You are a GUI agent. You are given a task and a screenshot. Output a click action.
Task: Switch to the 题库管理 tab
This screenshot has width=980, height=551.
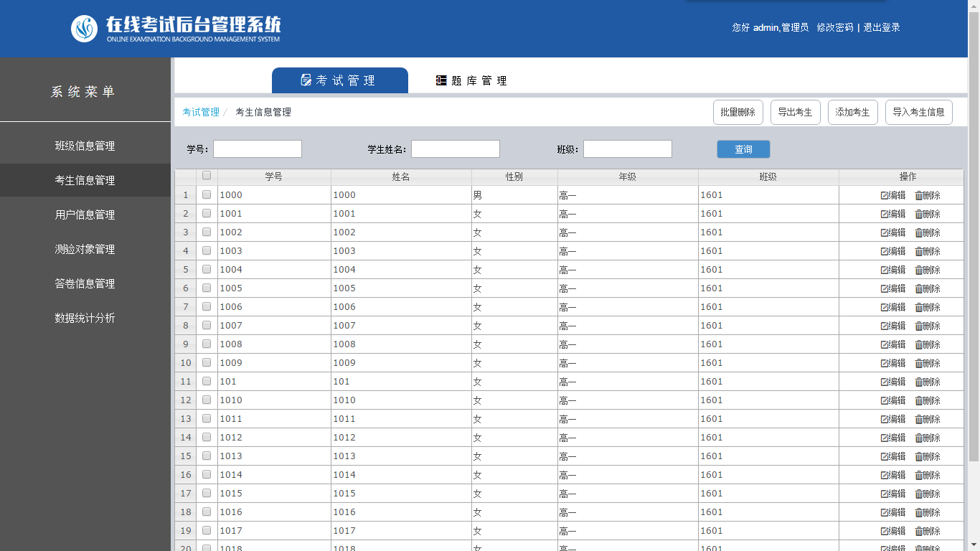[471, 81]
